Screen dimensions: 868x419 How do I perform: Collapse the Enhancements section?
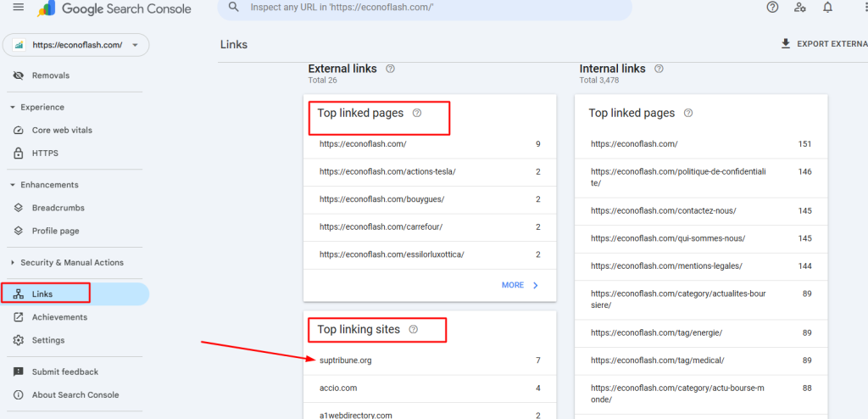[x=13, y=185]
